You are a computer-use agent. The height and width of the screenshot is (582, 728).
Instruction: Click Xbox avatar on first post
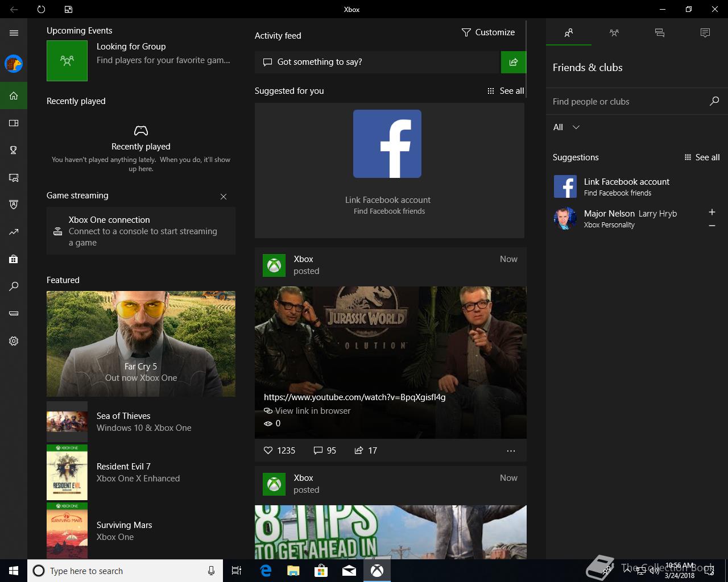click(x=274, y=265)
